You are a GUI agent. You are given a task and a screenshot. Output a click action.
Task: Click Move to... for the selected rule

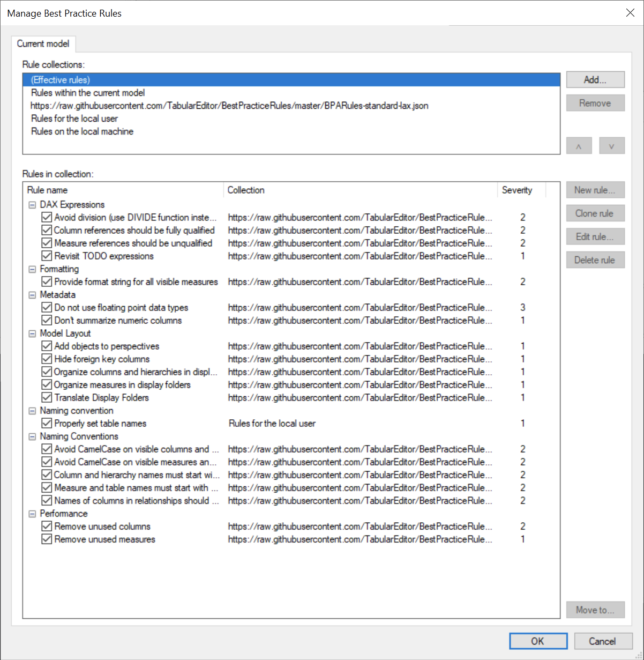pos(595,610)
